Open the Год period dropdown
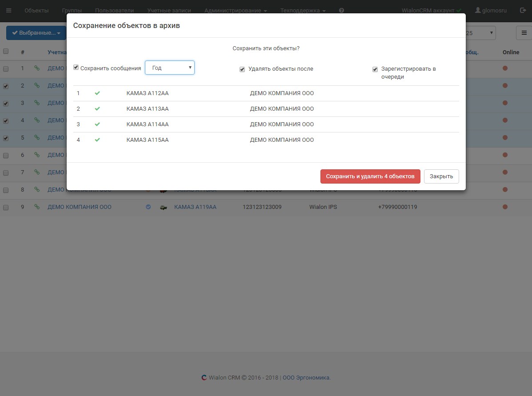Viewport: 532px width, 396px height. pos(170,68)
